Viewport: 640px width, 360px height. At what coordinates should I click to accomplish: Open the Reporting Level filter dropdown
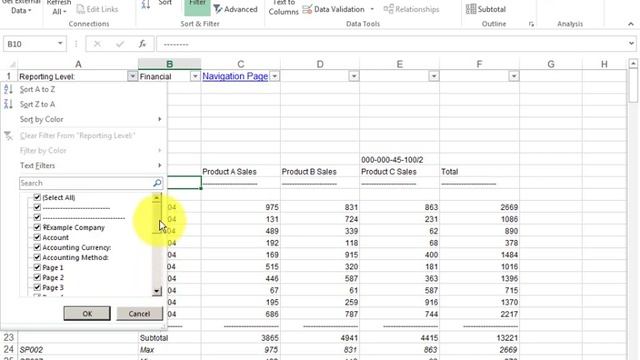[132, 76]
